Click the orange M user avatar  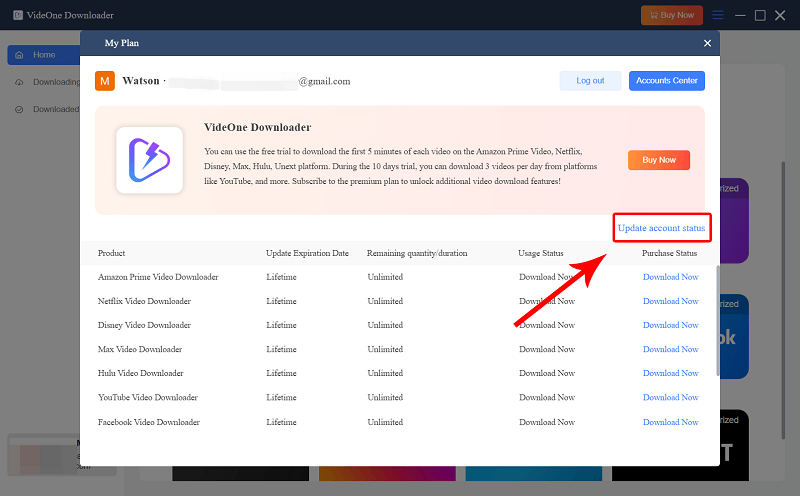pyautogui.click(x=105, y=81)
